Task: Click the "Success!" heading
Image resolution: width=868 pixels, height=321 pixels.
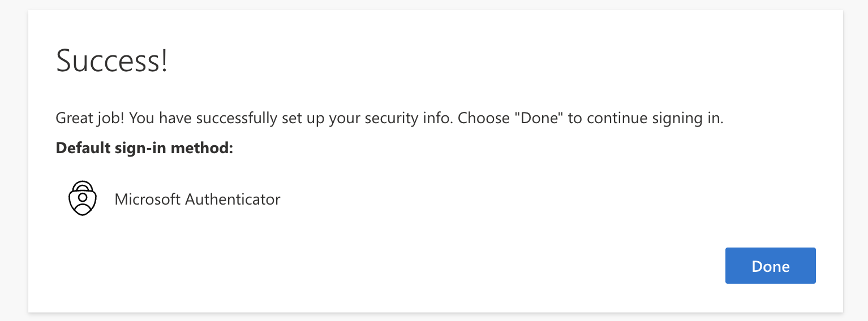Action: coord(111,60)
